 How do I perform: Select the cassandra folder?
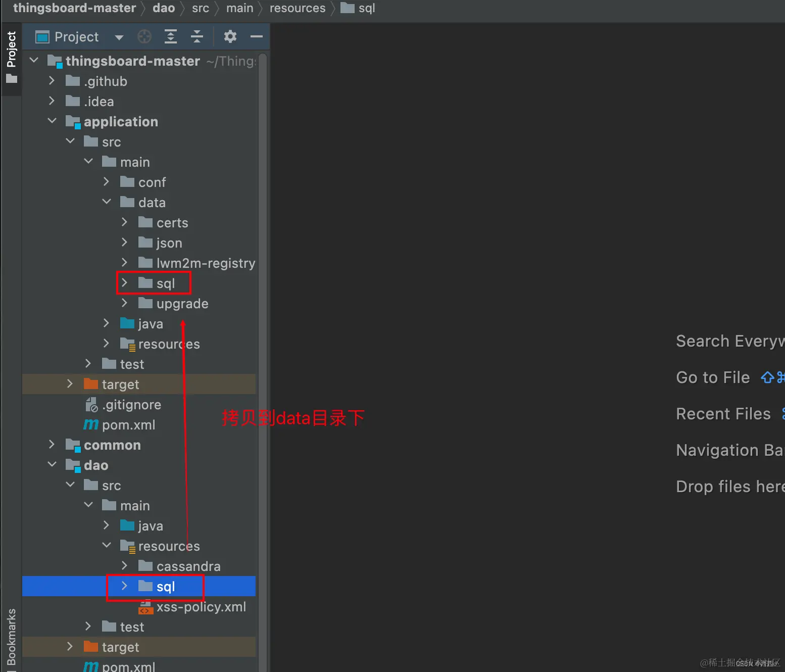coord(179,566)
